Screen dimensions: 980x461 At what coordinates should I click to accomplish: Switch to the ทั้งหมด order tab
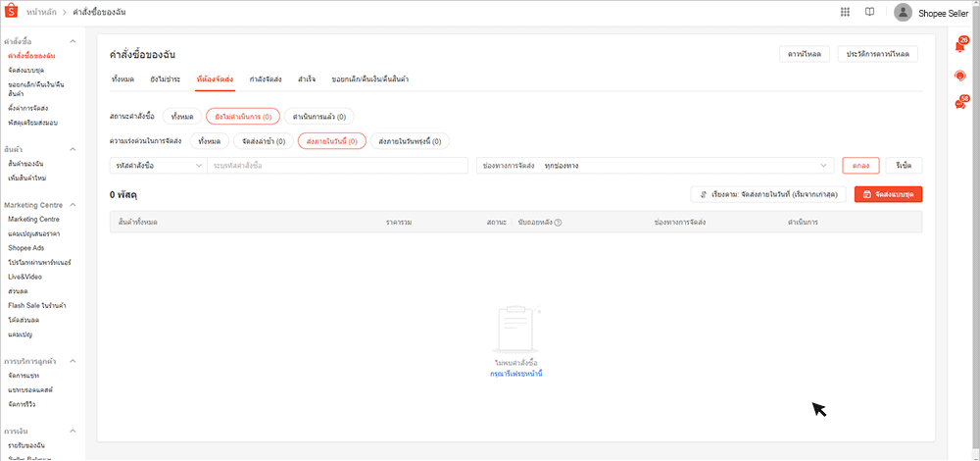122,79
